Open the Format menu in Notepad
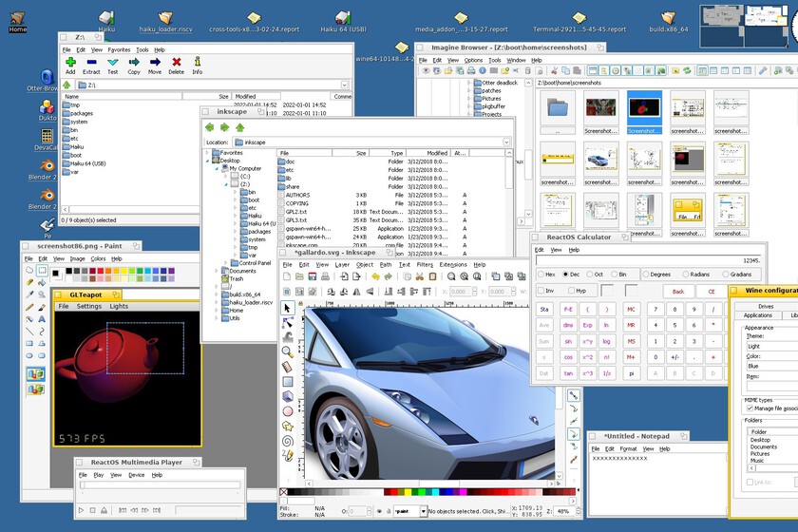Screen dimensions: 798x532 pos(628,449)
